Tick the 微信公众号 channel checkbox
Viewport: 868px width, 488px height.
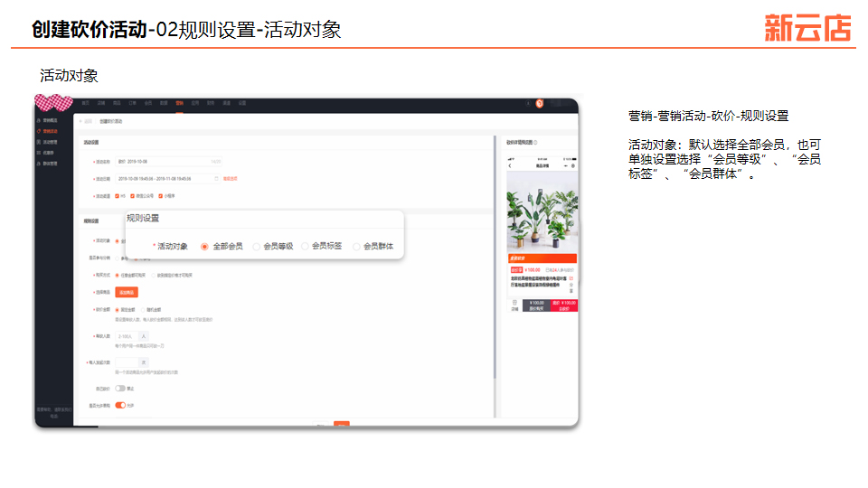pyautogui.click(x=132, y=196)
